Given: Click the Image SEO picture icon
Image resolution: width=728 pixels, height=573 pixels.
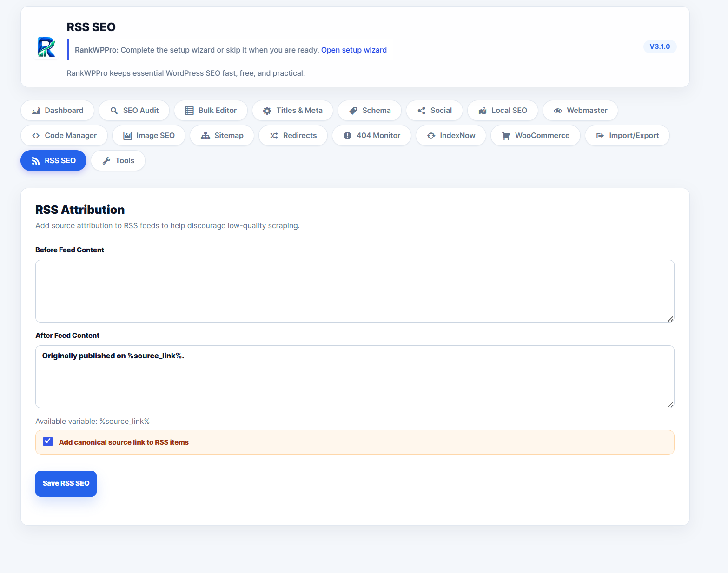Looking at the screenshot, I should [x=127, y=136].
